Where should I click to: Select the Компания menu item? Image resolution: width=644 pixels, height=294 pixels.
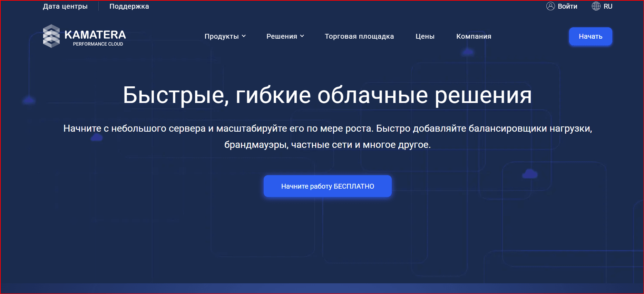[x=474, y=36]
